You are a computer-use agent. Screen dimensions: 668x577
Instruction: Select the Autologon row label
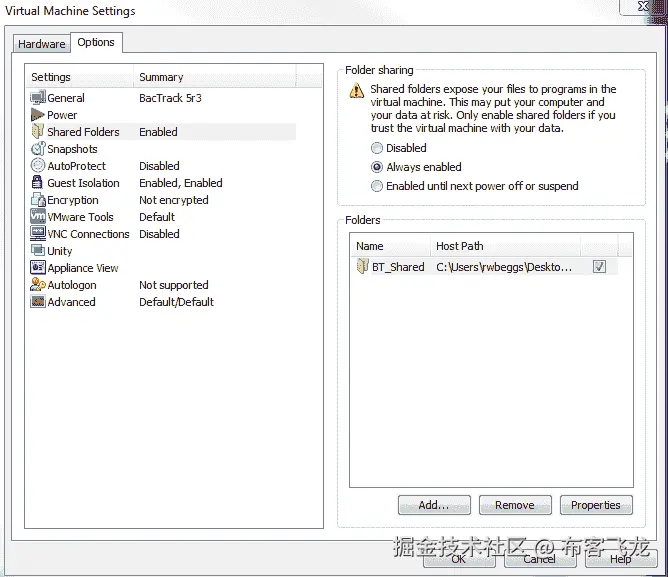(x=72, y=285)
